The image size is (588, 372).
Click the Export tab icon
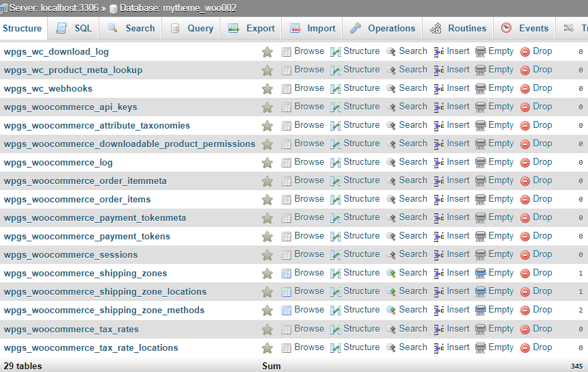[x=234, y=28]
